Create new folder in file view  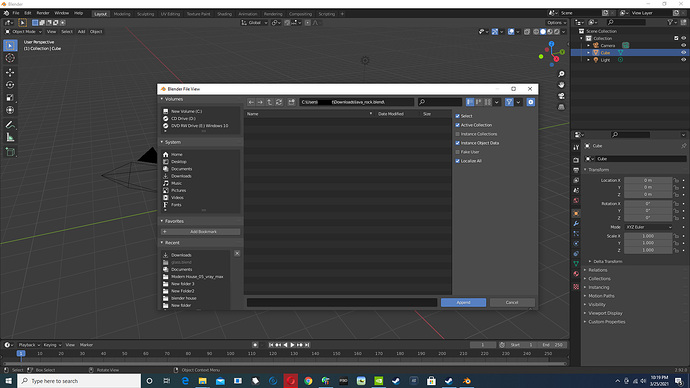[291, 102]
